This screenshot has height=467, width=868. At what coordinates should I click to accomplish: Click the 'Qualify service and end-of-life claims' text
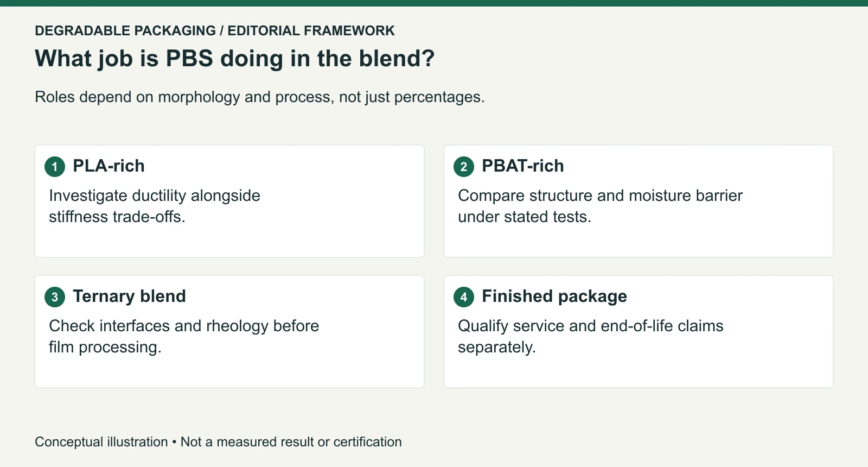click(591, 337)
